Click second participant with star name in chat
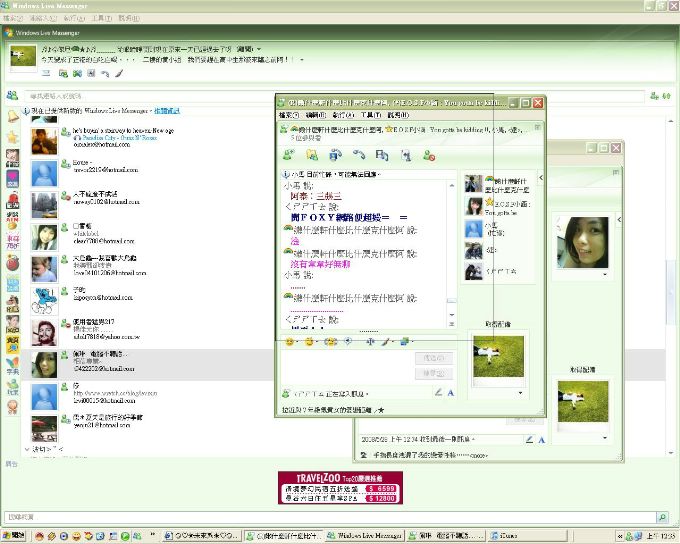The image size is (680, 544). point(499,206)
